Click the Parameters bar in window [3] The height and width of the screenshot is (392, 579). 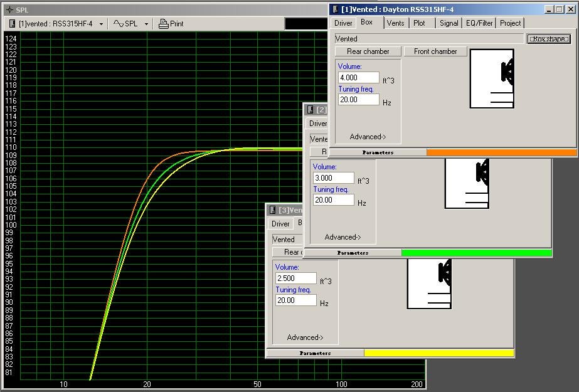click(x=315, y=353)
